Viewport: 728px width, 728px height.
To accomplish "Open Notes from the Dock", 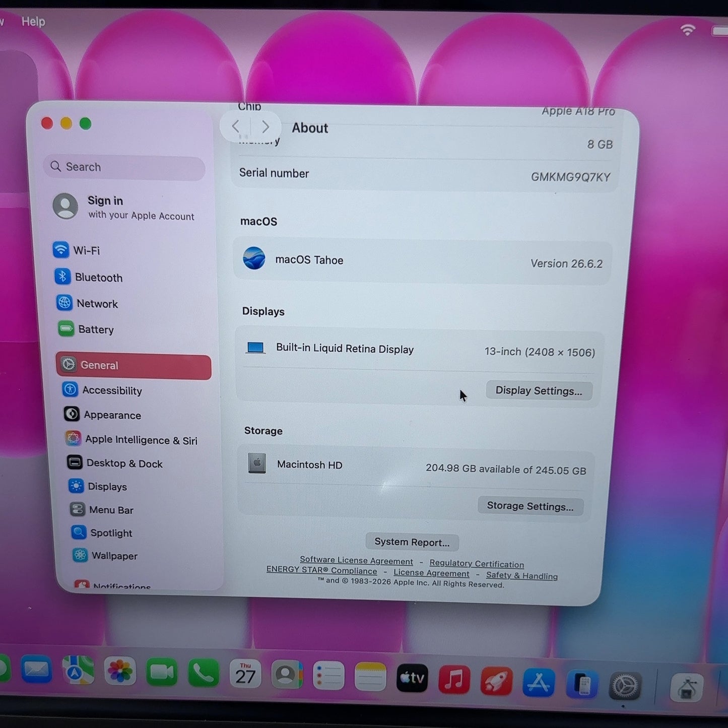I will pos(370,677).
